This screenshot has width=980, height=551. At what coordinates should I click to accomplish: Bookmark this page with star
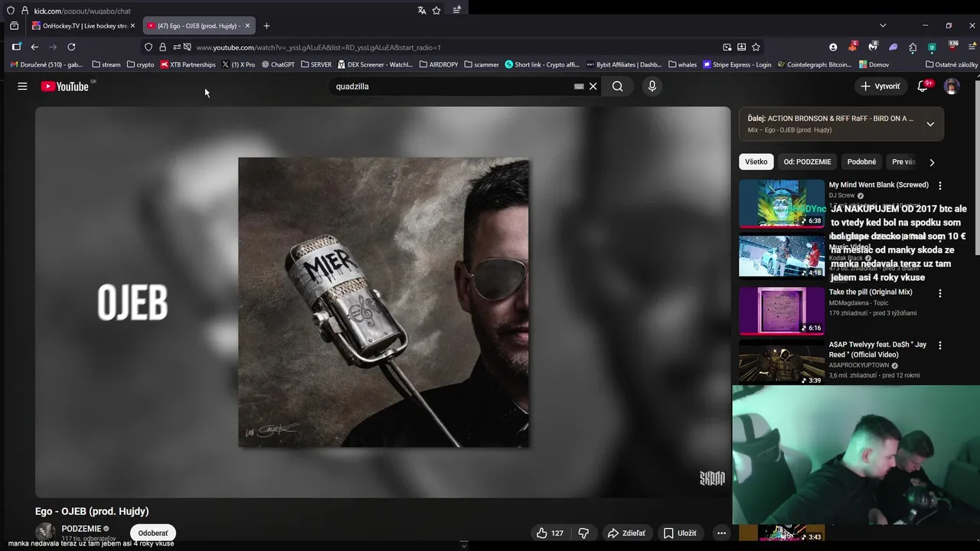756,47
